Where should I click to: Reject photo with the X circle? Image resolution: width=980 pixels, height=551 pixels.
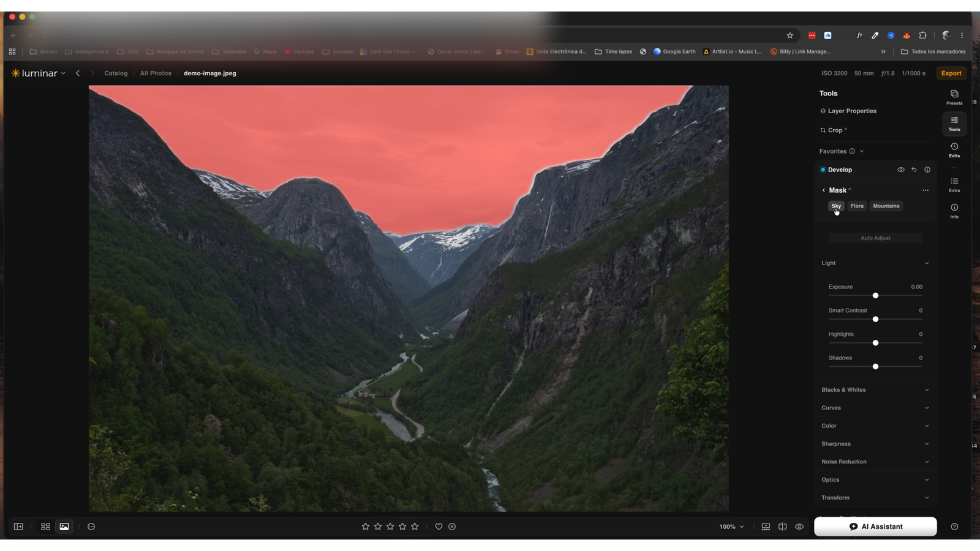point(452,527)
